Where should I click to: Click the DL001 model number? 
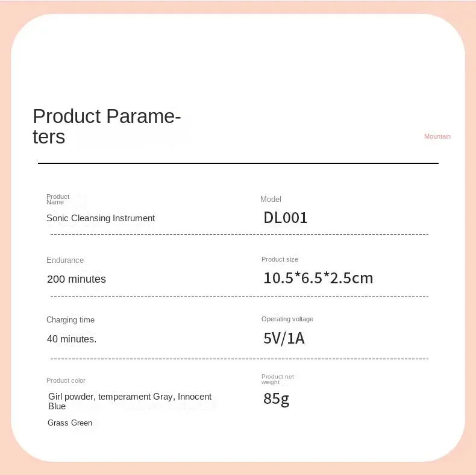(x=286, y=218)
